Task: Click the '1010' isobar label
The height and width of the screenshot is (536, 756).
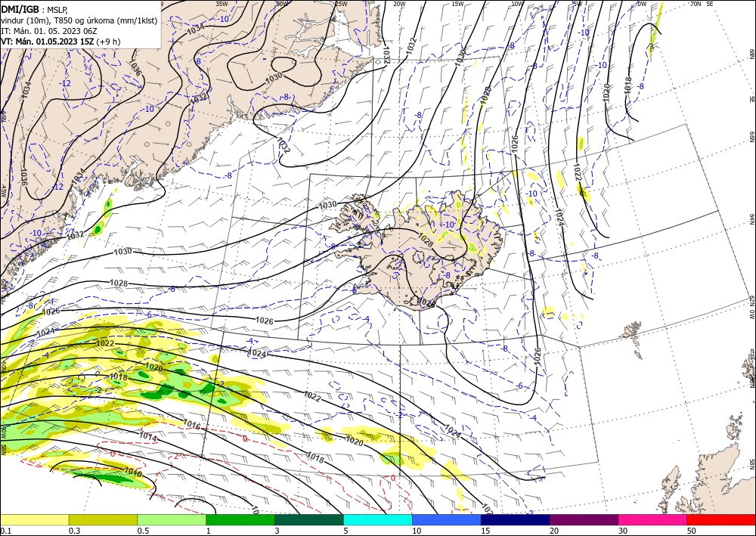Action: (133, 472)
